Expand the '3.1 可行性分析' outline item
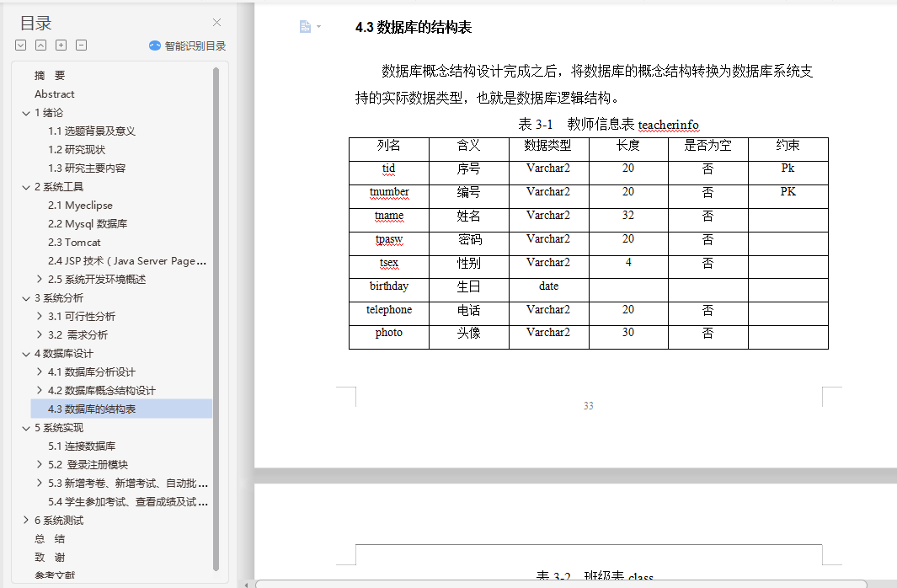The height and width of the screenshot is (588, 897). click(39, 316)
